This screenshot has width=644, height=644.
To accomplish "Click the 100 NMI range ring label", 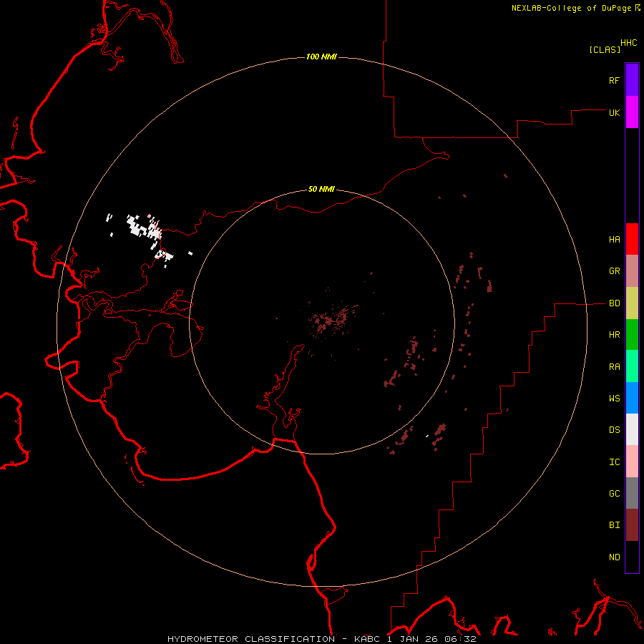I will click(321, 57).
